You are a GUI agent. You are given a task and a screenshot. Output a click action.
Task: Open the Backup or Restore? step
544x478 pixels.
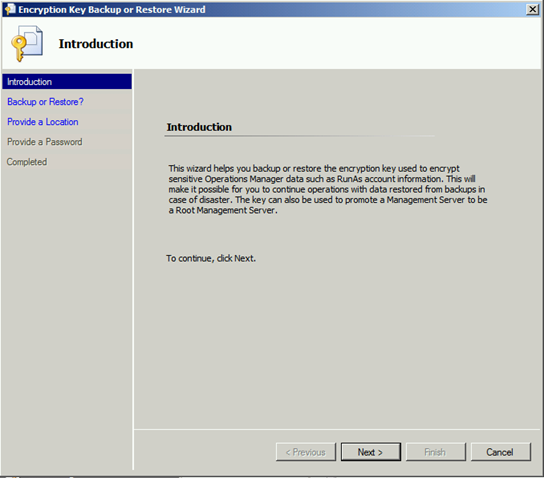coord(45,102)
